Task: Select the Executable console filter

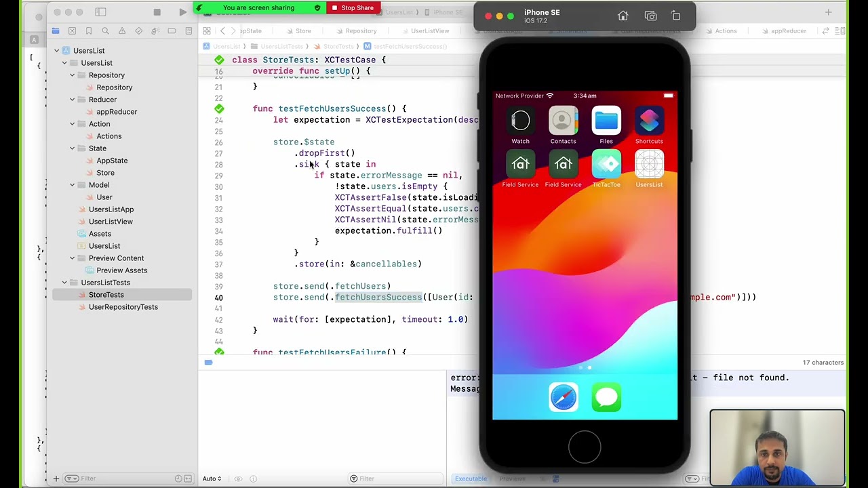Action: 471,479
